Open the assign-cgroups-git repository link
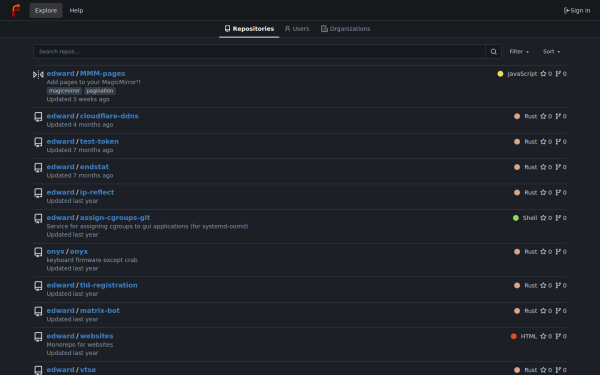 pyautogui.click(x=115, y=218)
